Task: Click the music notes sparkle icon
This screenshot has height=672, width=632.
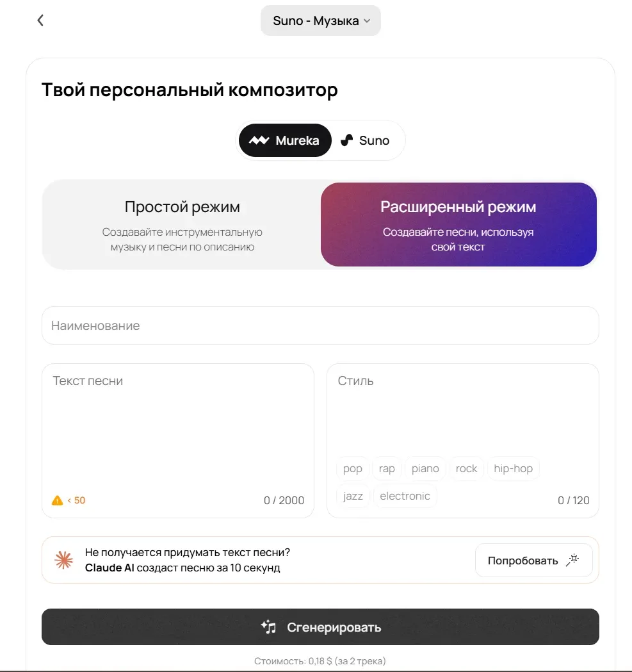Action: 269,627
